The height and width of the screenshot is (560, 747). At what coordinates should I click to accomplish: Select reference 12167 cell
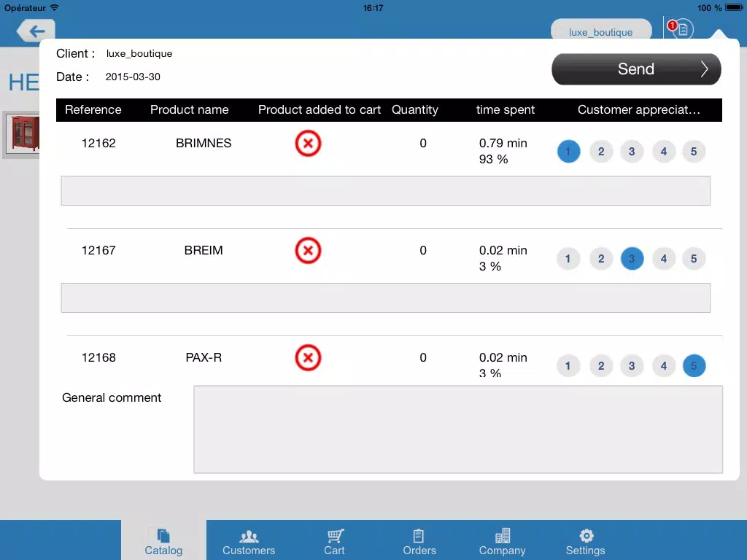(98, 250)
